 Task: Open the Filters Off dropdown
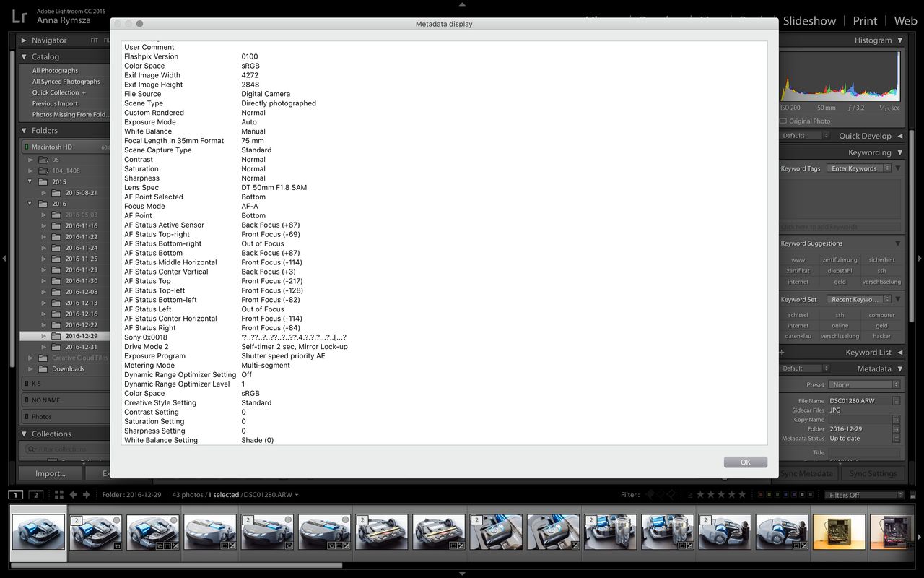click(x=864, y=495)
